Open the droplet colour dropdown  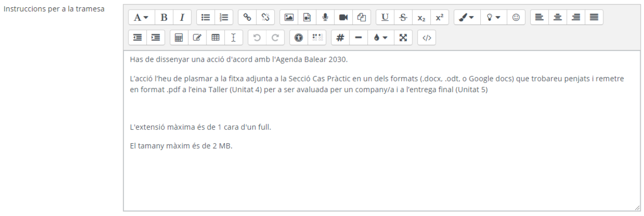(x=380, y=37)
